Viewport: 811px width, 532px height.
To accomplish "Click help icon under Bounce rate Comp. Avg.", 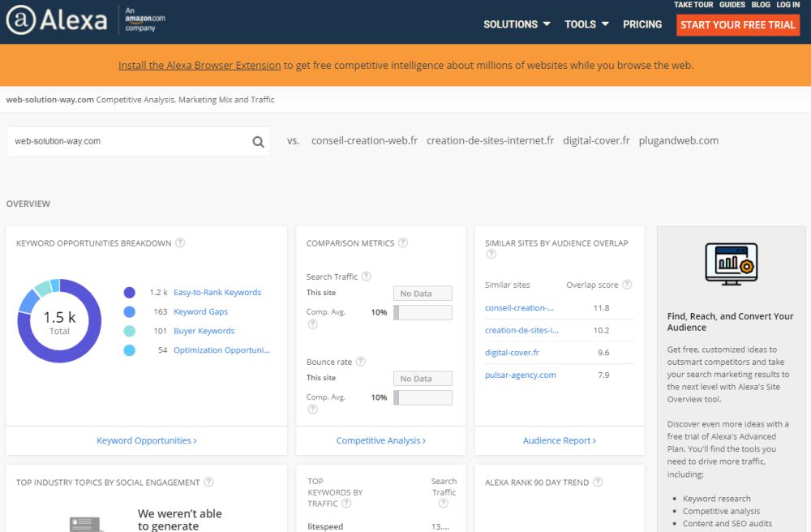I will pos(312,409).
